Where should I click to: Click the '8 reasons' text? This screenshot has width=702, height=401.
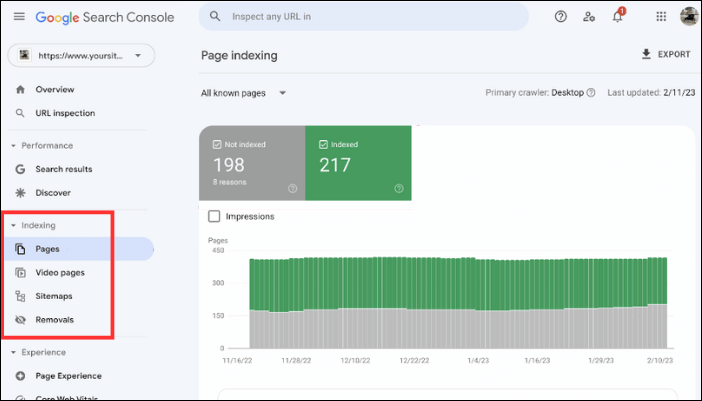(229, 182)
